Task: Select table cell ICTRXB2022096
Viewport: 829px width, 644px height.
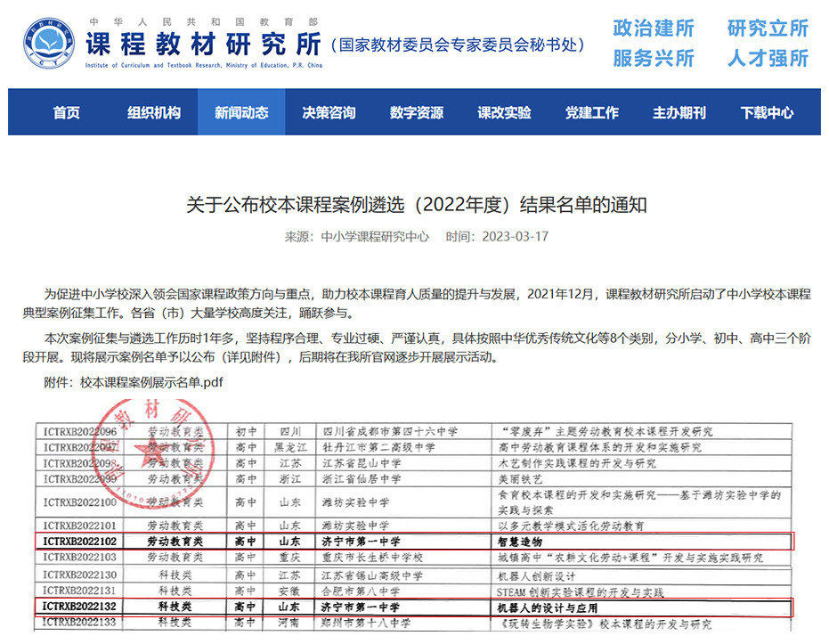Action: tap(80, 431)
